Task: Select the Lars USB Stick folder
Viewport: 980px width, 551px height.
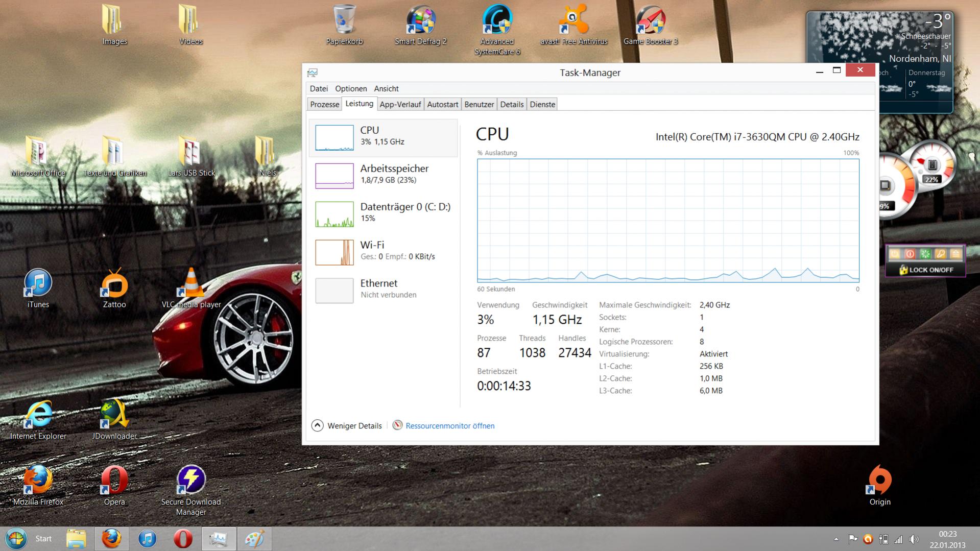Action: pos(192,156)
